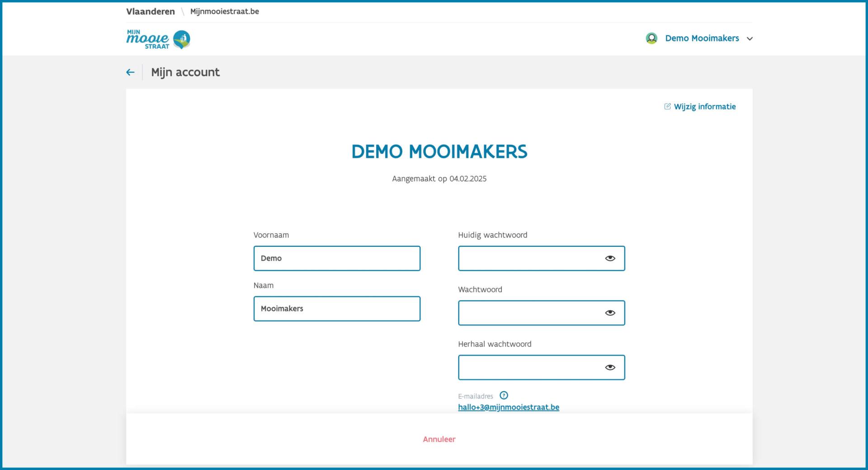This screenshot has width=868, height=470.
Task: Click the Annuleer button
Action: [439, 439]
